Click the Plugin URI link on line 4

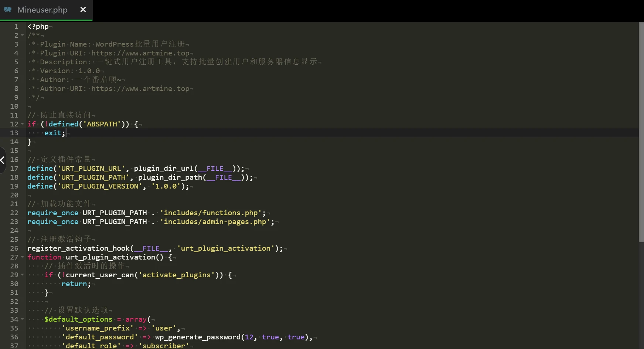click(140, 53)
